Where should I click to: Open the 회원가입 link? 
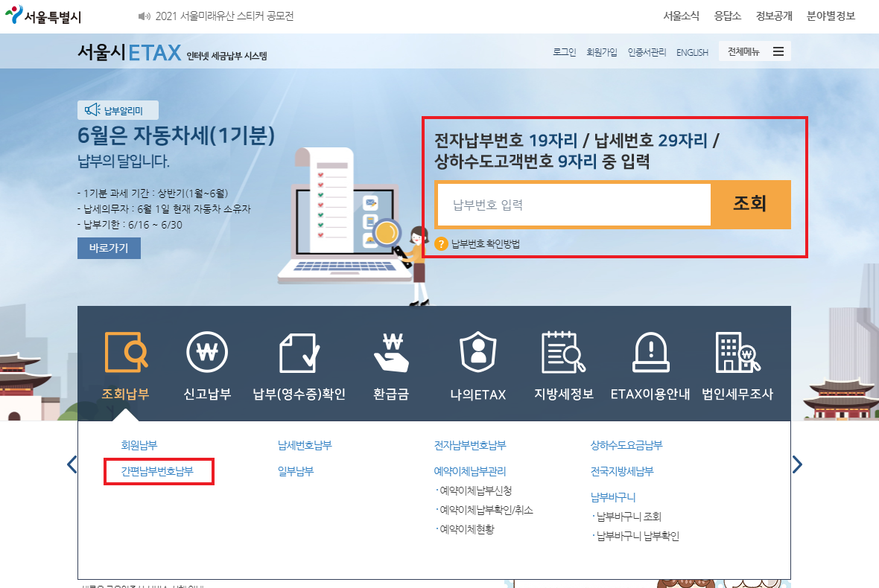pos(601,52)
